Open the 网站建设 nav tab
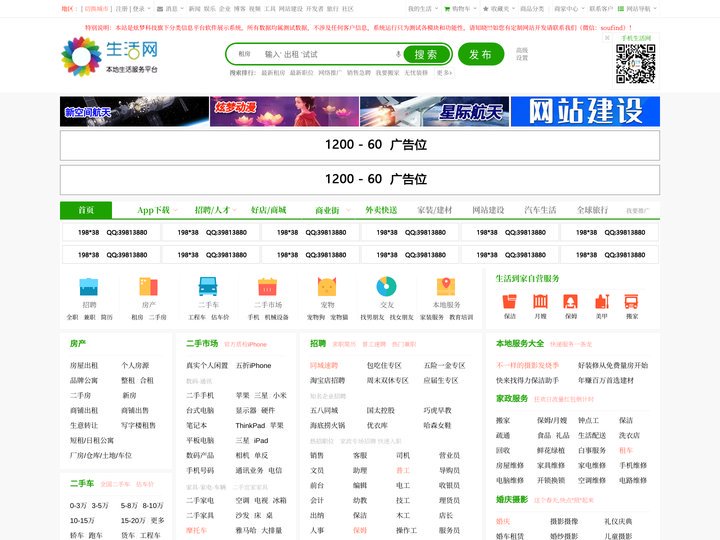 [x=488, y=210]
